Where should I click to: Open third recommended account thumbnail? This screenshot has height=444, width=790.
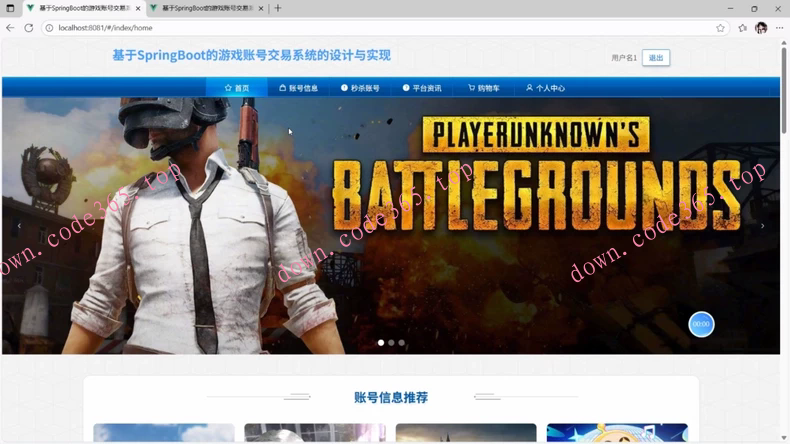(x=466, y=432)
